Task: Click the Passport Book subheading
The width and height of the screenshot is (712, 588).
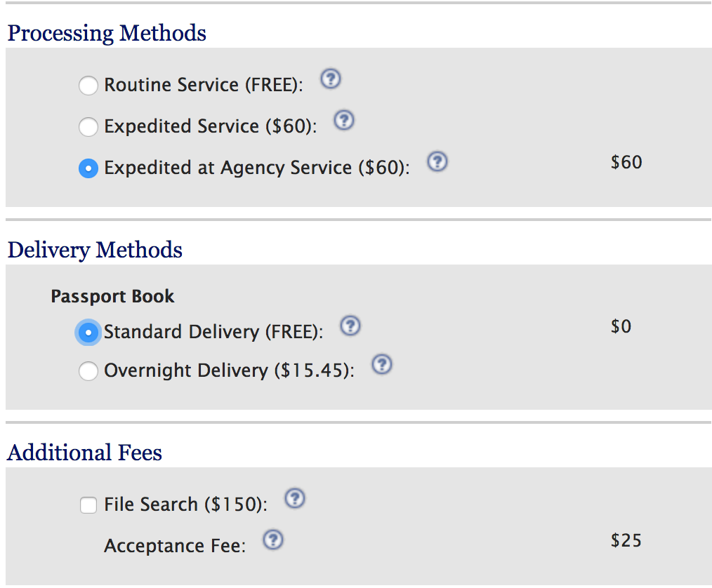Action: point(112,296)
